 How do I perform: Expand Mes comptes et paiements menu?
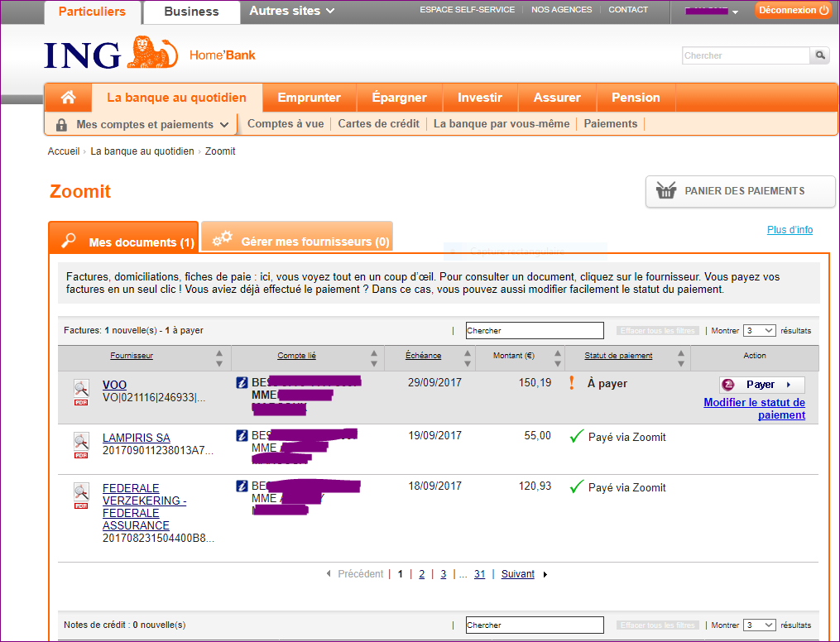(145, 124)
